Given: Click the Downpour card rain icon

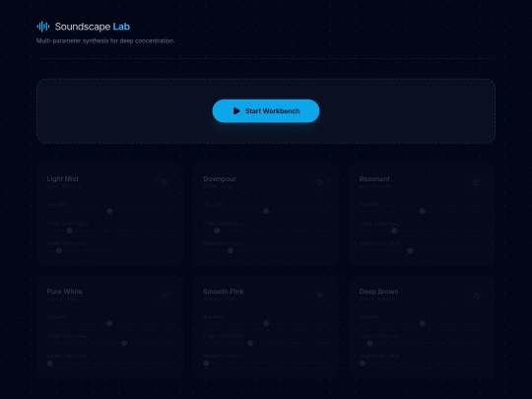Looking at the screenshot, I should pos(320,182).
